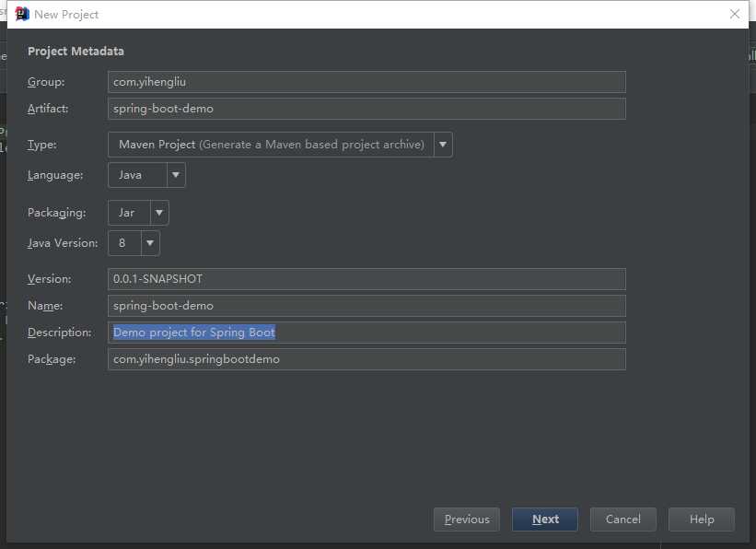Click the Description field with selected text
The image size is (756, 549).
366,333
